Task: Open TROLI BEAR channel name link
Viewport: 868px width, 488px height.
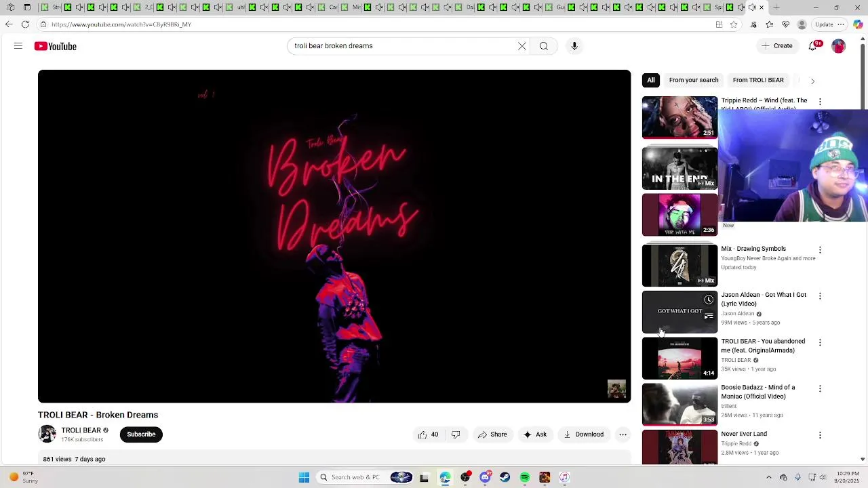Action: [81, 430]
